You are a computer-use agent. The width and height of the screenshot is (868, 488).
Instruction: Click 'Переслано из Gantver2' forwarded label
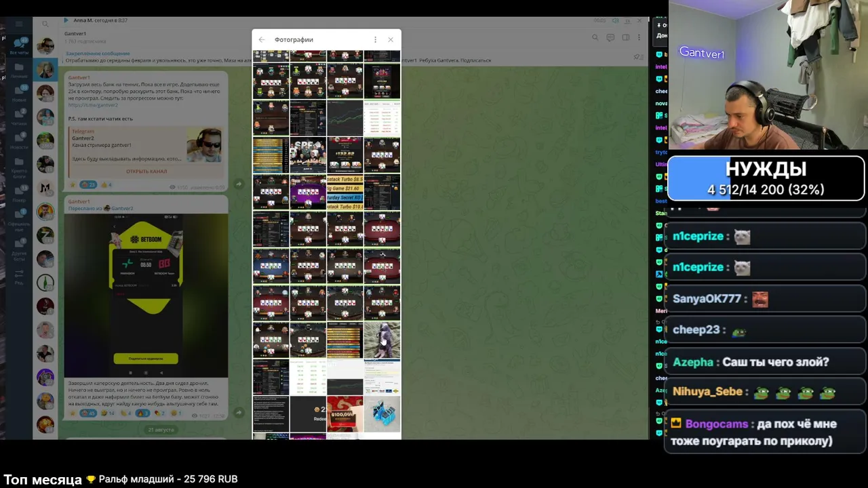(x=100, y=209)
